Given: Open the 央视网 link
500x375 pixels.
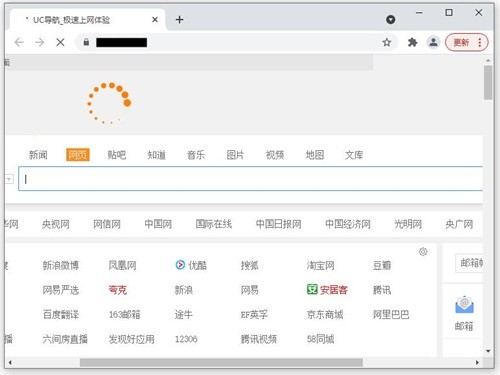Looking at the screenshot, I should tap(56, 224).
